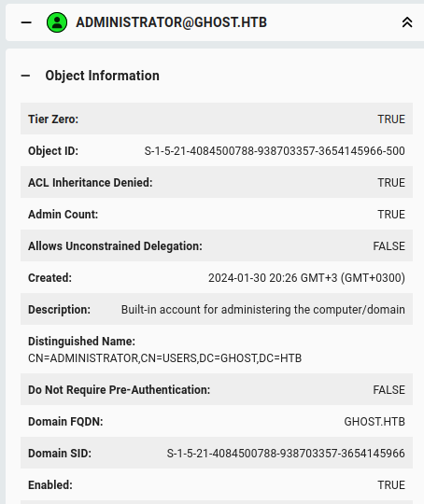This screenshot has height=504, width=424.
Task: Click the Domain SID label
Action: (60, 454)
